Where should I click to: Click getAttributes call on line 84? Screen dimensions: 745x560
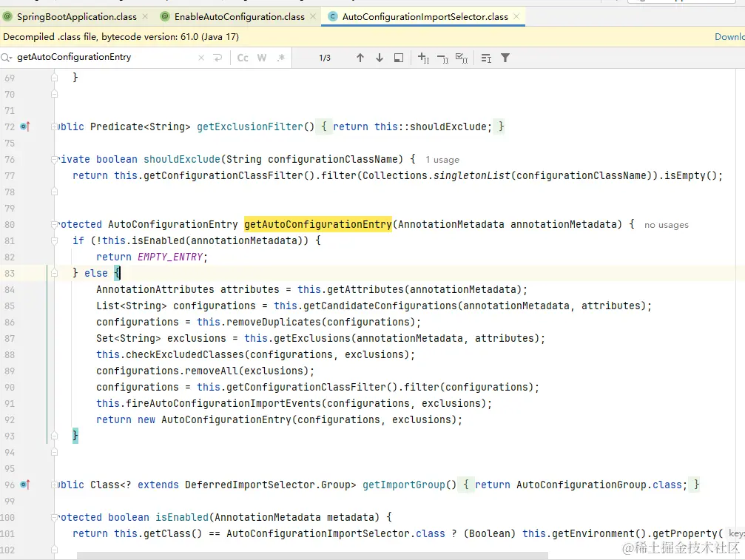pos(365,290)
